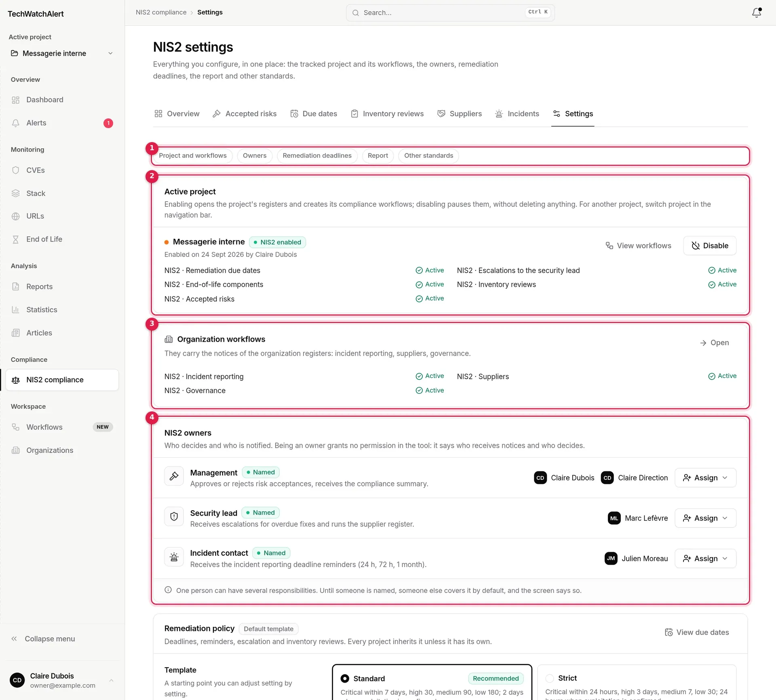Click the Project and workflows chip
776x700 pixels.
[x=193, y=156]
